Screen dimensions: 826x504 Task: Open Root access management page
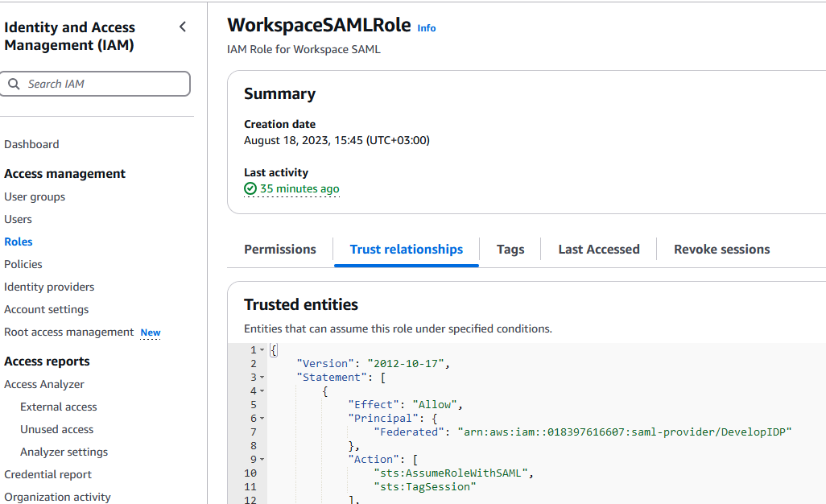click(x=69, y=333)
